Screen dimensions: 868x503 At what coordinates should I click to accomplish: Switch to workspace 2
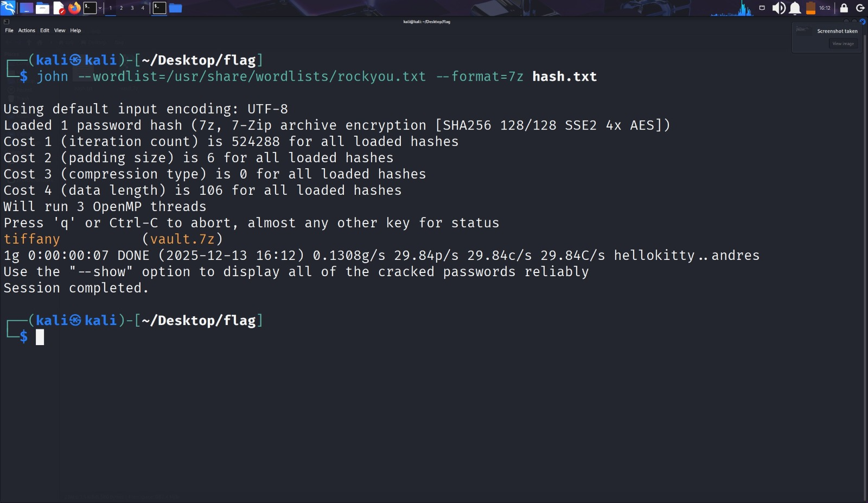click(121, 8)
